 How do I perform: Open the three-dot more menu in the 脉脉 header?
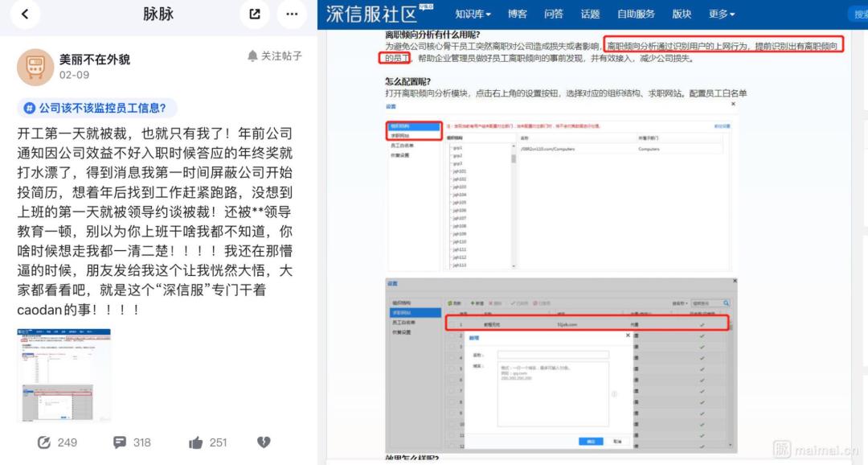[292, 14]
